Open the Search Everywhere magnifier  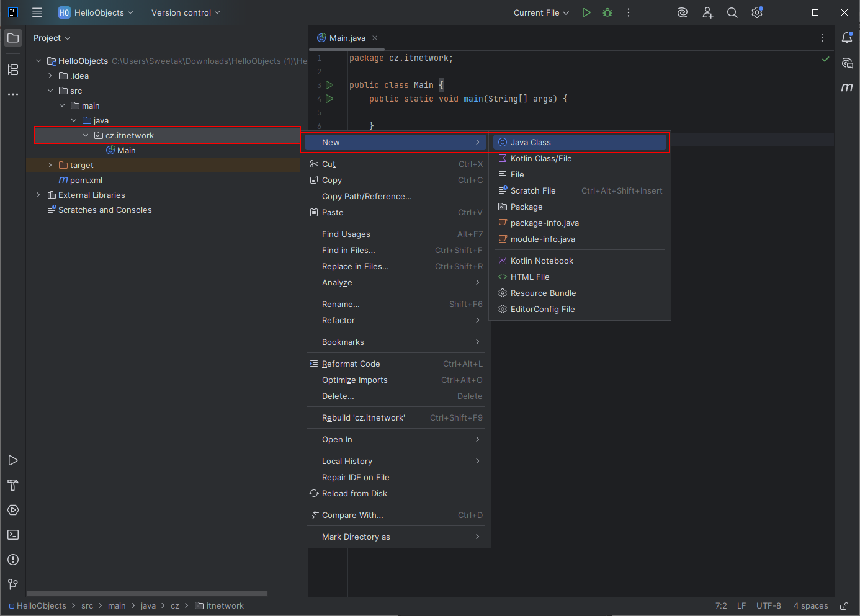(732, 12)
